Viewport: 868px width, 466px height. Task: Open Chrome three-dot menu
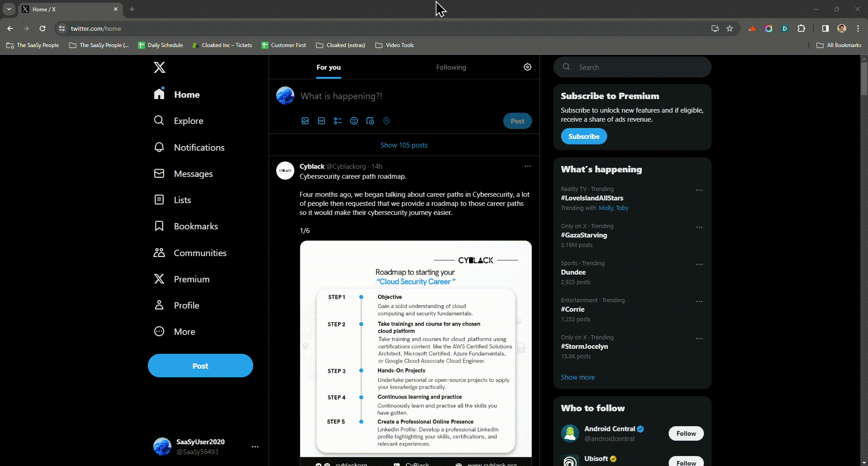[858, 29]
